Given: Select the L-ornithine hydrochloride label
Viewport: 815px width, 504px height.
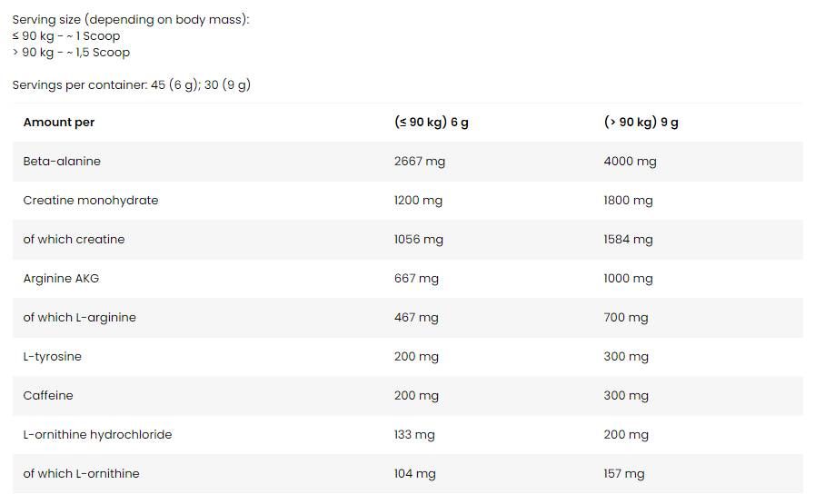Looking at the screenshot, I should (97, 435).
